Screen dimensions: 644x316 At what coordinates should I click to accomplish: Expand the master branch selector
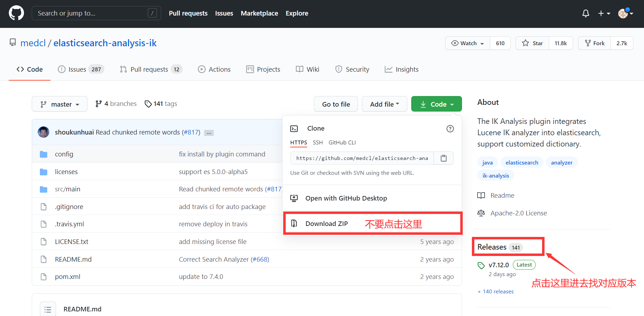[x=60, y=104]
